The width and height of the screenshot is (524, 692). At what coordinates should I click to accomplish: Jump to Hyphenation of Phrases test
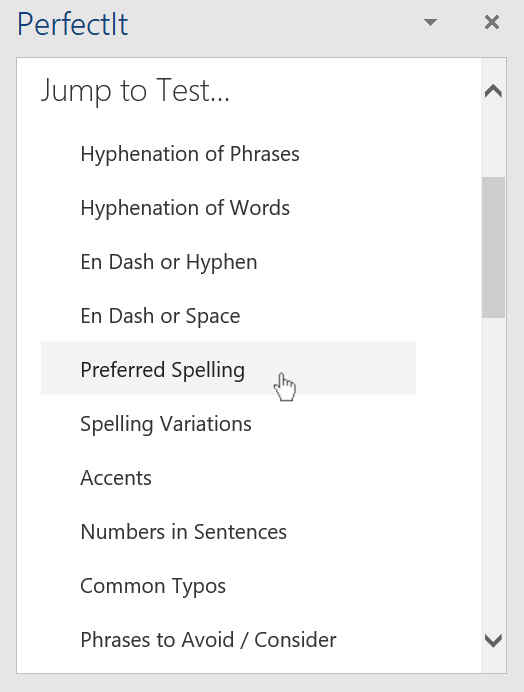pyautogui.click(x=228, y=154)
